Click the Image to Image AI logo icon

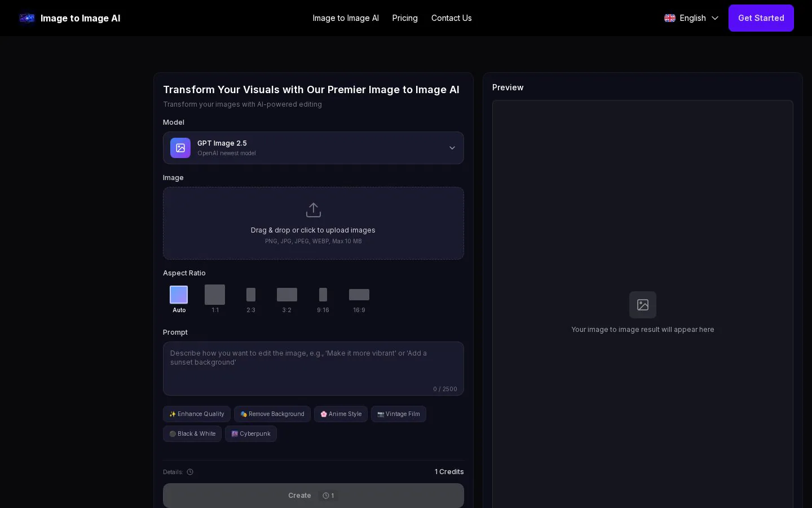tap(27, 18)
